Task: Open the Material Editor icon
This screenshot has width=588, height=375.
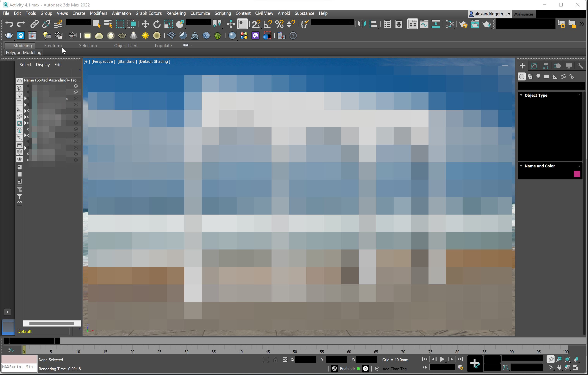Action: click(x=449, y=24)
